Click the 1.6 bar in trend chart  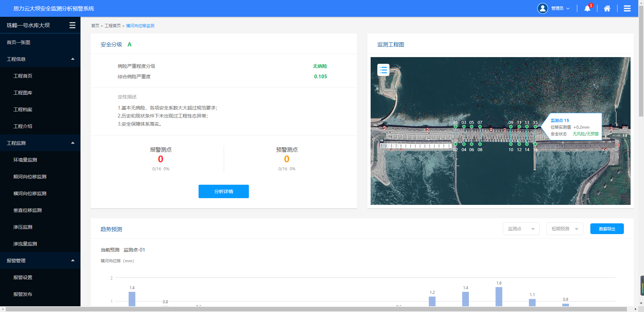tap(499, 297)
